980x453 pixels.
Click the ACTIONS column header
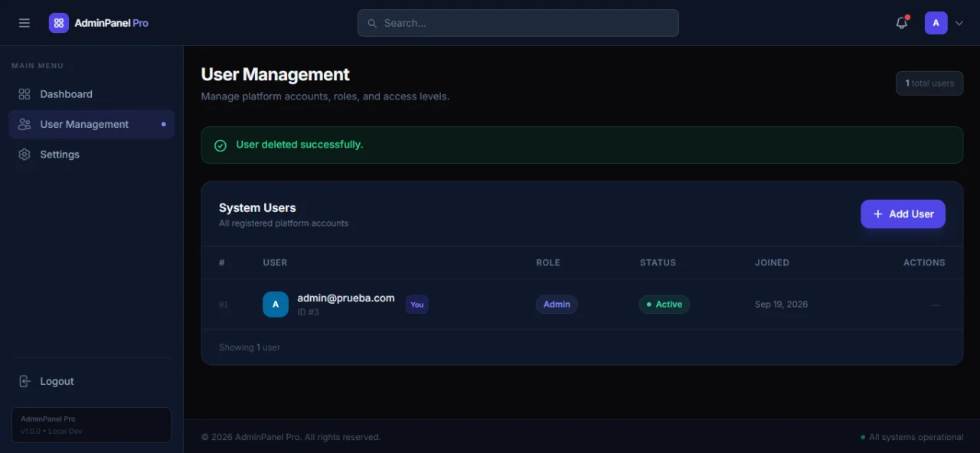(x=924, y=262)
